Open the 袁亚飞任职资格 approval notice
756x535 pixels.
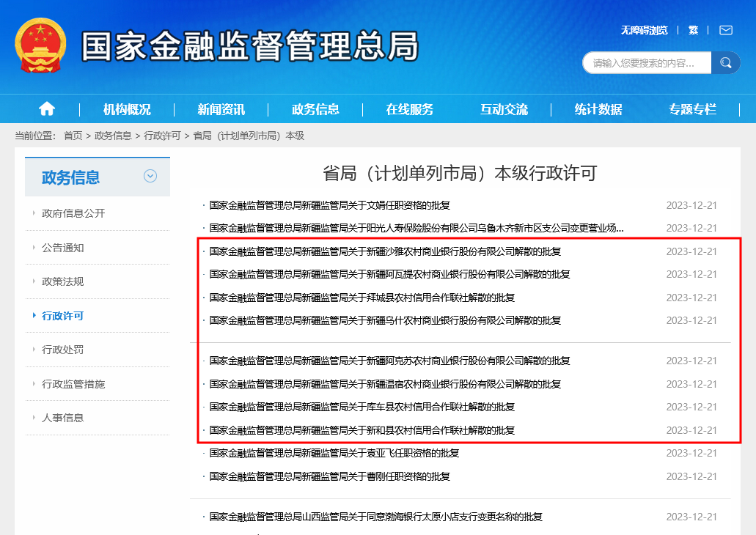pyautogui.click(x=334, y=453)
